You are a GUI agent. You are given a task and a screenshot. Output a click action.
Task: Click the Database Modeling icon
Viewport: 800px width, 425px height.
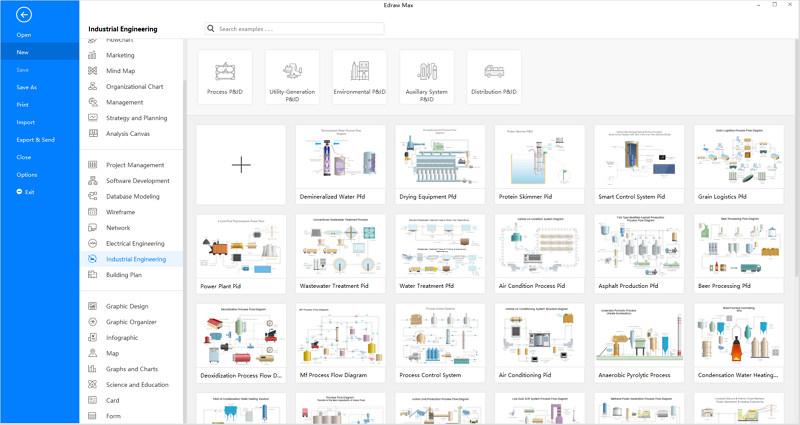coord(92,196)
